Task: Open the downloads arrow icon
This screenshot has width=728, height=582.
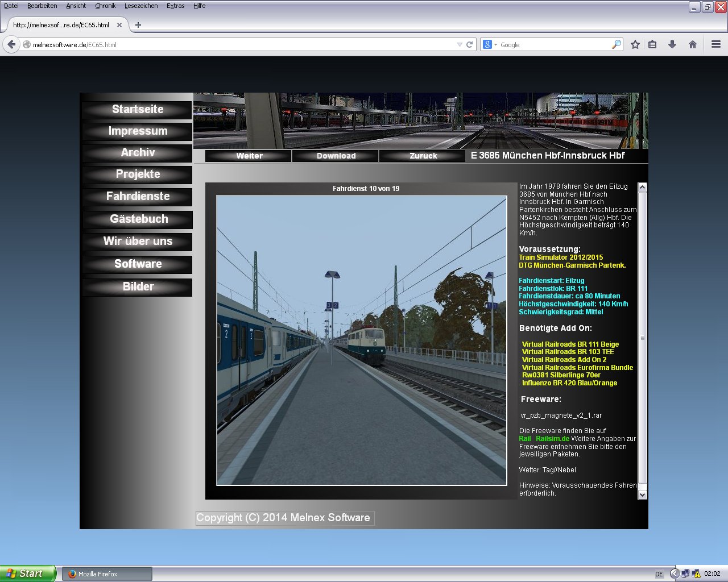Action: (672, 44)
